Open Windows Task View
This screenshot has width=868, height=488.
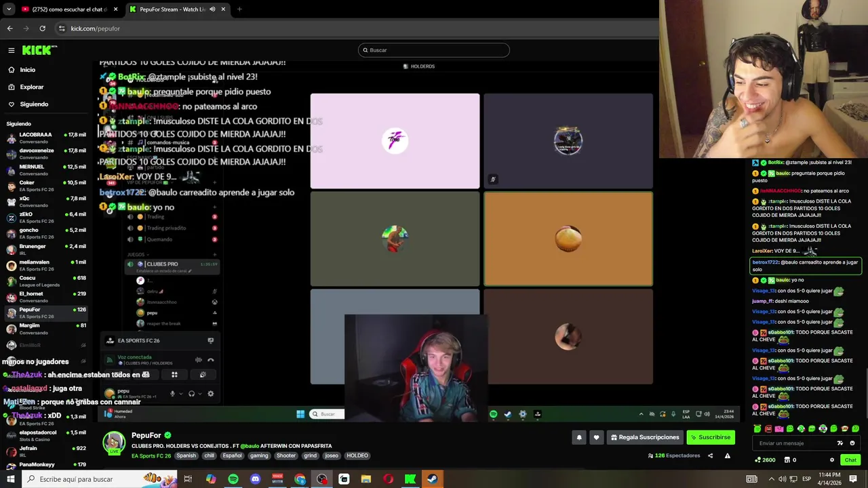tap(188, 479)
